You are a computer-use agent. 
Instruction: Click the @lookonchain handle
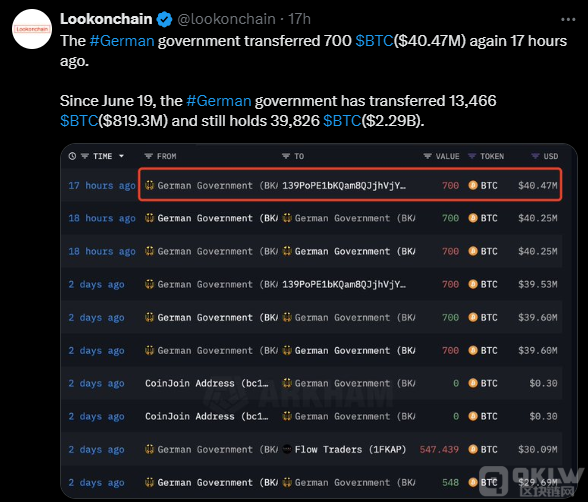(226, 19)
